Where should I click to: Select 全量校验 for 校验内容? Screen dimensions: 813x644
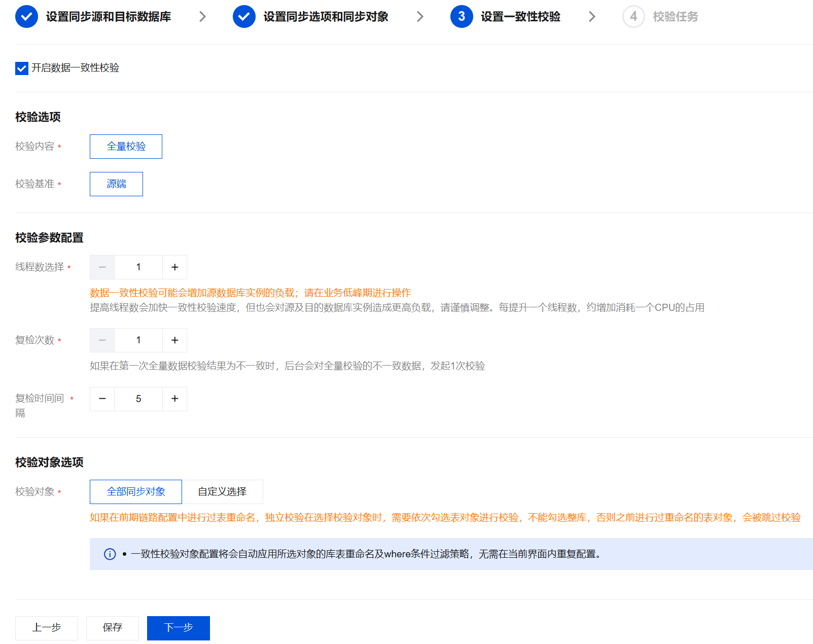(x=126, y=147)
